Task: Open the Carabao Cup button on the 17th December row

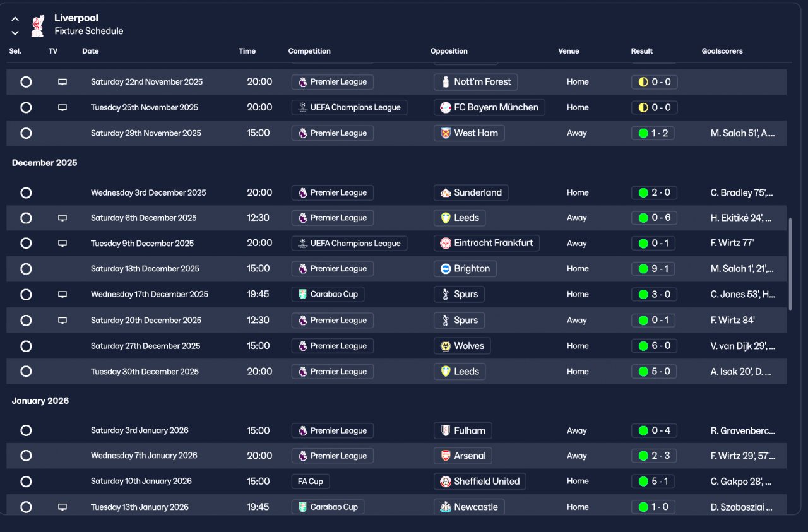Action: click(328, 295)
